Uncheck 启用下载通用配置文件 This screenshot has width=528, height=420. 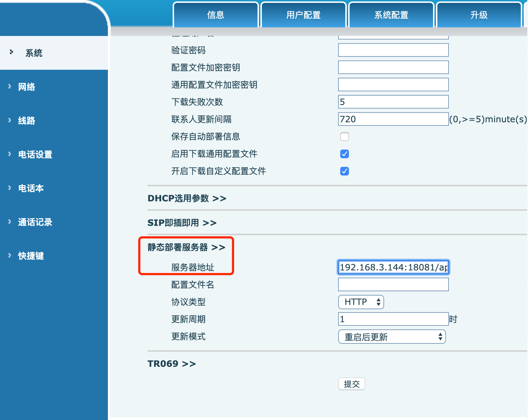345,154
